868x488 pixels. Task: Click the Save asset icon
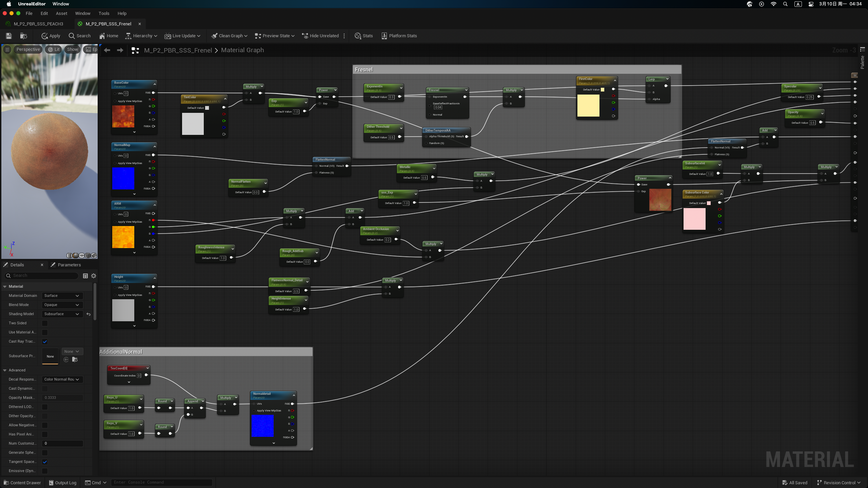(9, 36)
